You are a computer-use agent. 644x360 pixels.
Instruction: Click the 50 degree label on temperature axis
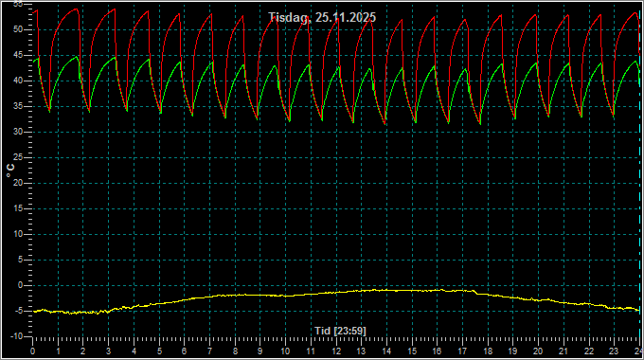click(x=18, y=29)
